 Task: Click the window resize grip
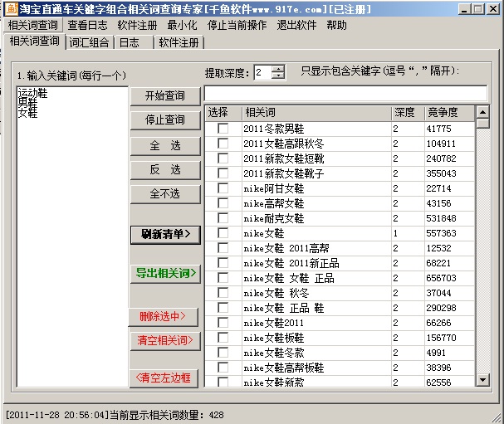click(x=497, y=417)
